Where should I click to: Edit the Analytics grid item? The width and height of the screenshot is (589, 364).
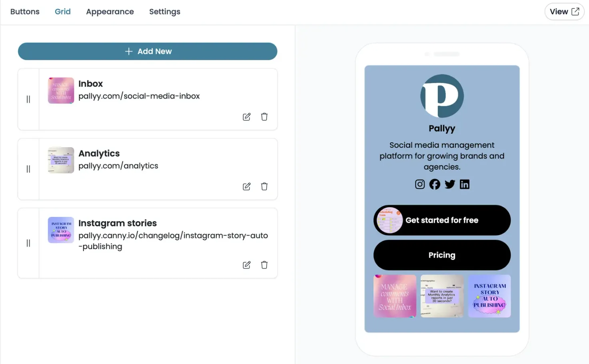(x=246, y=186)
